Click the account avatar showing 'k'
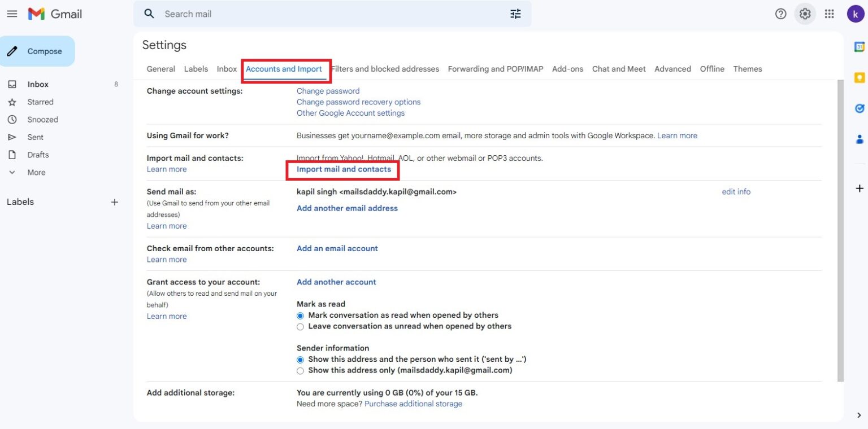The width and height of the screenshot is (868, 429). click(856, 14)
